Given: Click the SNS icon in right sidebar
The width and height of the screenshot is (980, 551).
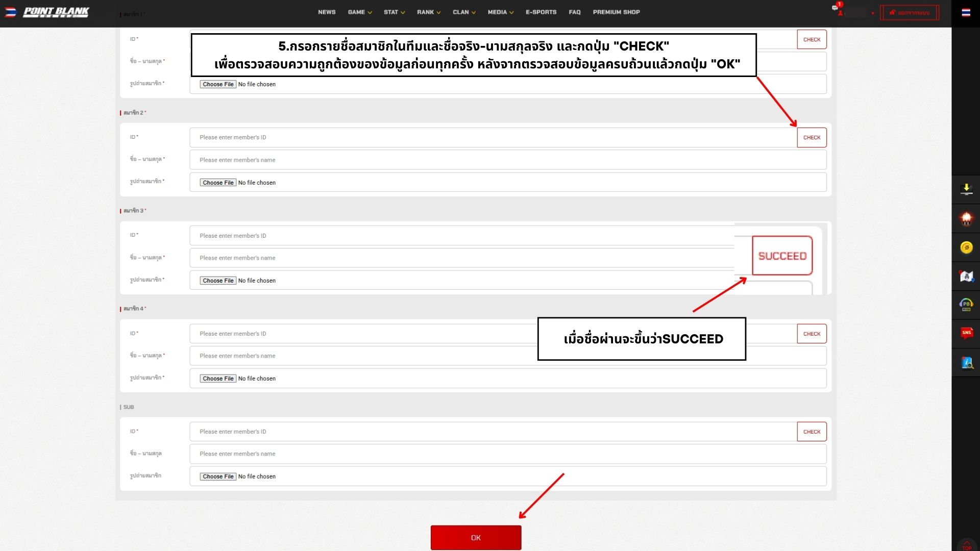Looking at the screenshot, I should (966, 334).
